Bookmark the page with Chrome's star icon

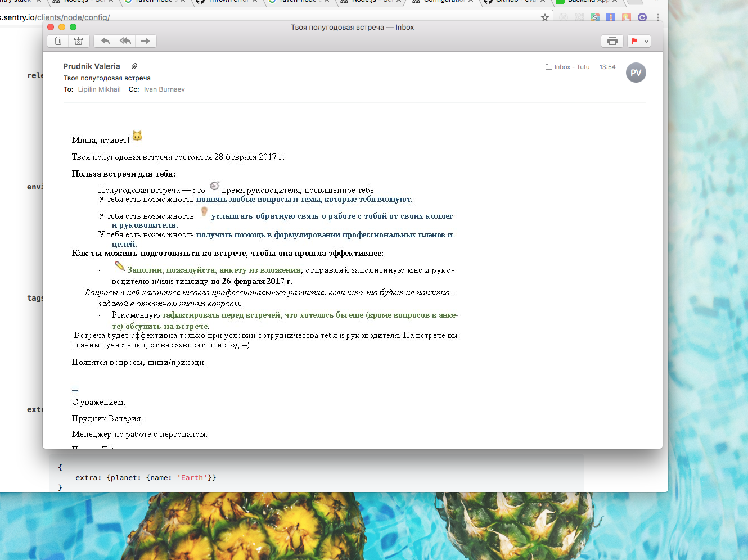pyautogui.click(x=545, y=17)
